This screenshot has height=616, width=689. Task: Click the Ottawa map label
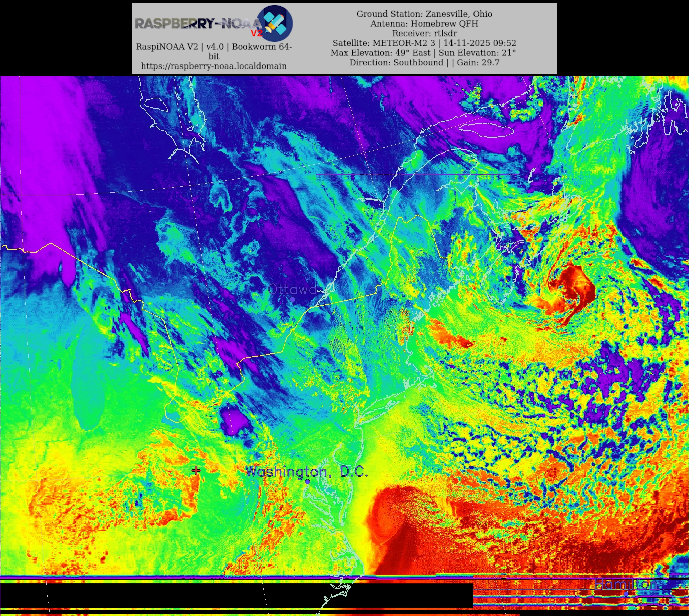[292, 289]
